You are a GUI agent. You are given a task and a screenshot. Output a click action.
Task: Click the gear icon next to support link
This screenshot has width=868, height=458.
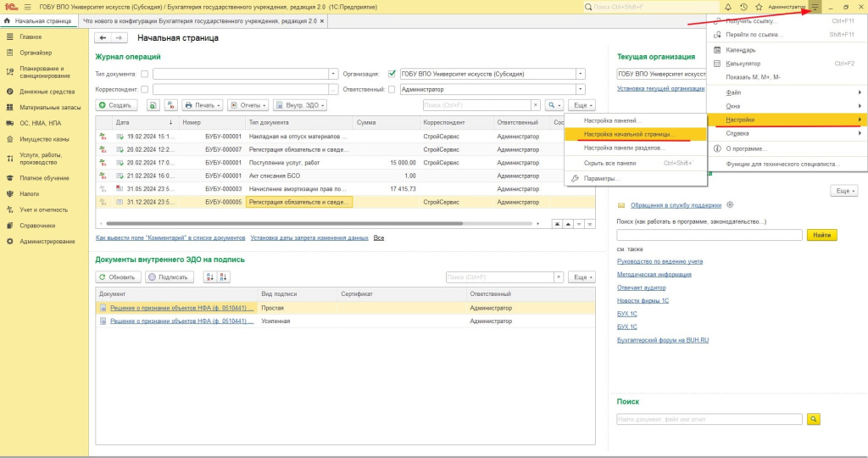pyautogui.click(x=730, y=205)
